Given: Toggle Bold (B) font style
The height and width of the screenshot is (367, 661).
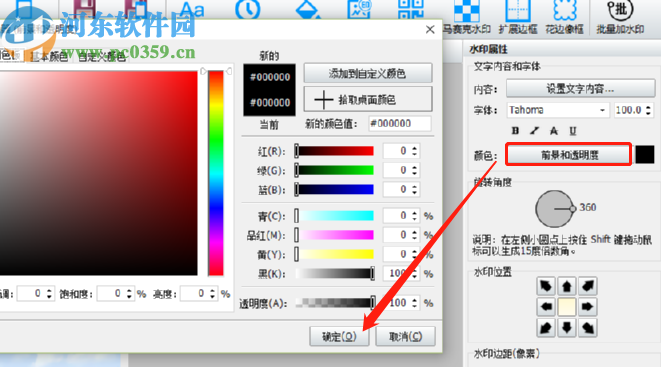Looking at the screenshot, I should (515, 131).
